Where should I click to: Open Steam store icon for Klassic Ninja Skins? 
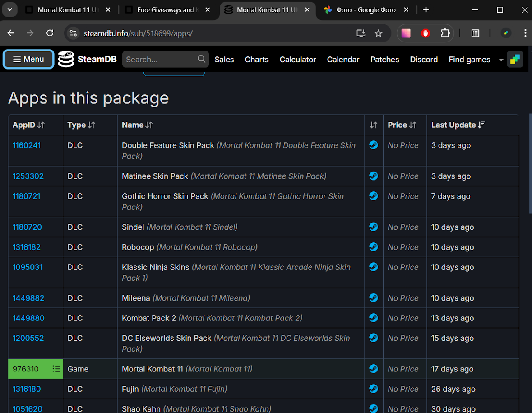click(374, 267)
